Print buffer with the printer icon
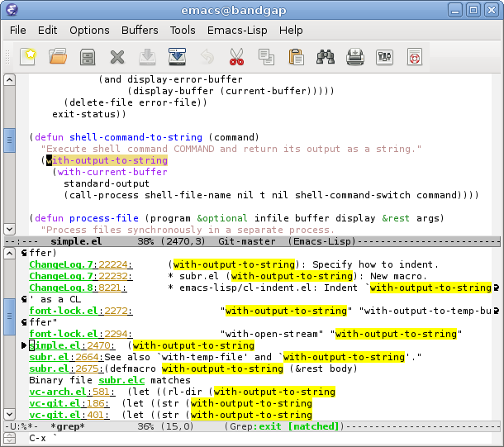Viewport: 504px width, 447px height. [354, 57]
